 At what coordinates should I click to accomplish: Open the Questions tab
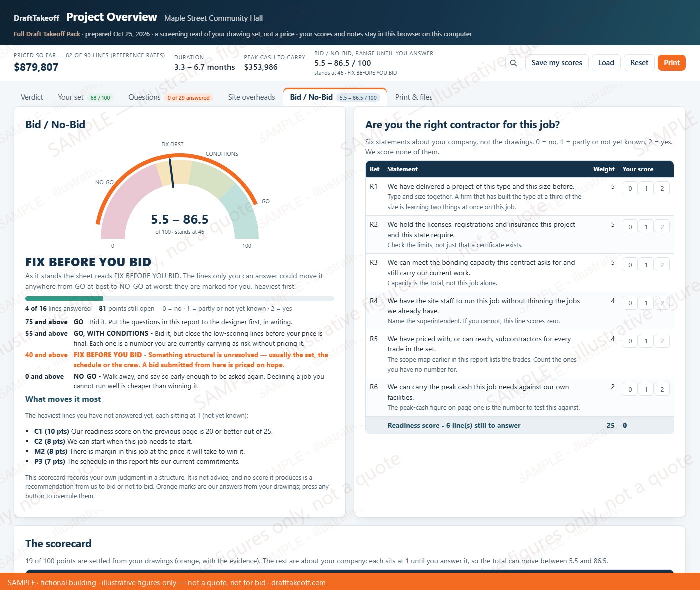click(x=170, y=97)
